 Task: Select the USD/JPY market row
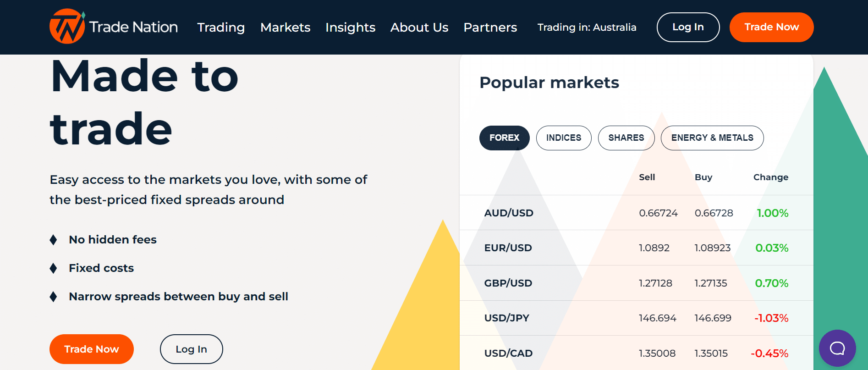636,318
